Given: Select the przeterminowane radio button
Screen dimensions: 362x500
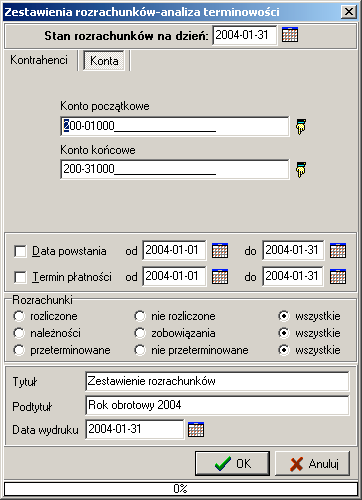Looking at the screenshot, I should [19, 350].
